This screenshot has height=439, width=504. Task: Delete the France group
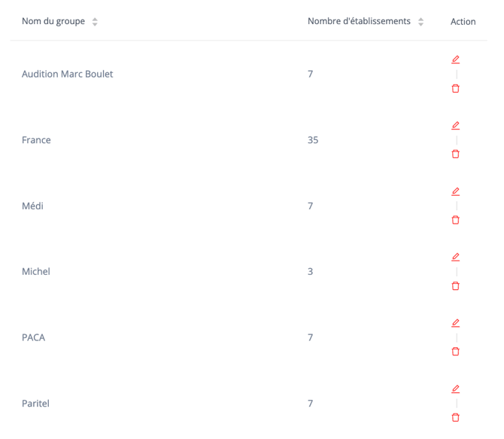(455, 154)
